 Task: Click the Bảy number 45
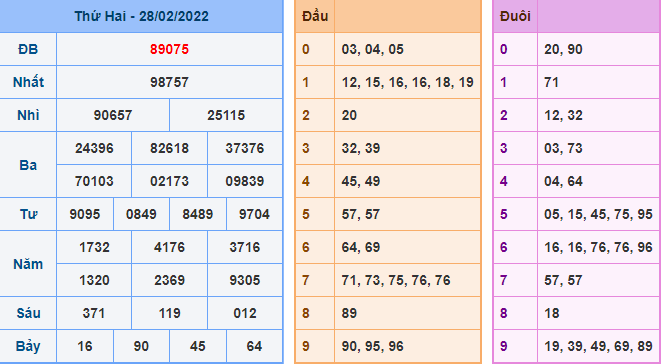click(198, 346)
